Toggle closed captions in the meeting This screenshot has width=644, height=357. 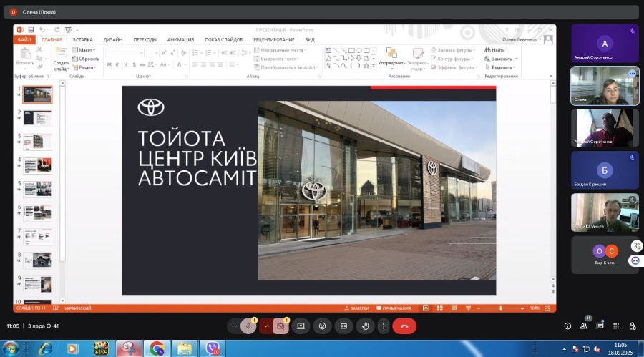pos(343,326)
